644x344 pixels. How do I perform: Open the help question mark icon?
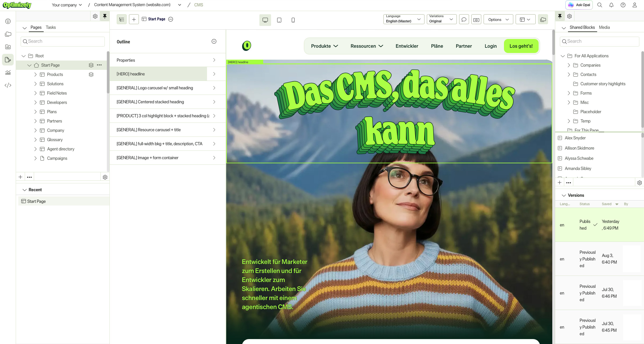click(x=623, y=5)
